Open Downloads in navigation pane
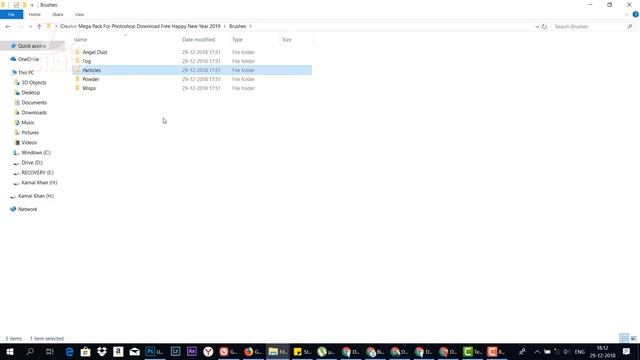Screen dimensions: 640x360 34,113
